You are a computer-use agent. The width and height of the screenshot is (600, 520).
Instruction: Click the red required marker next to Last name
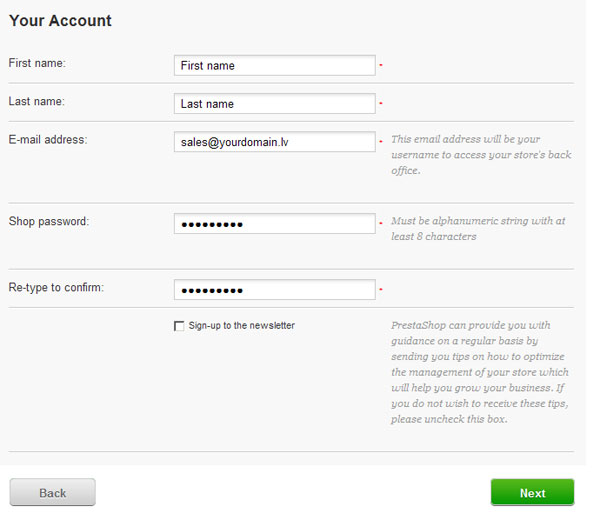[x=381, y=103]
